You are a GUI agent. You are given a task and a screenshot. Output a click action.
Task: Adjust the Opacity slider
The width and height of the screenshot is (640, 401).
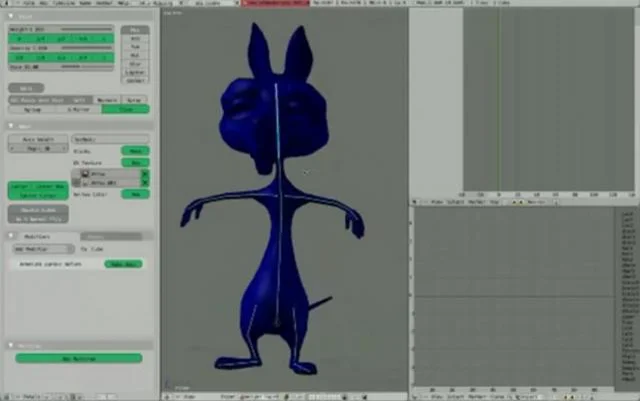pos(61,48)
